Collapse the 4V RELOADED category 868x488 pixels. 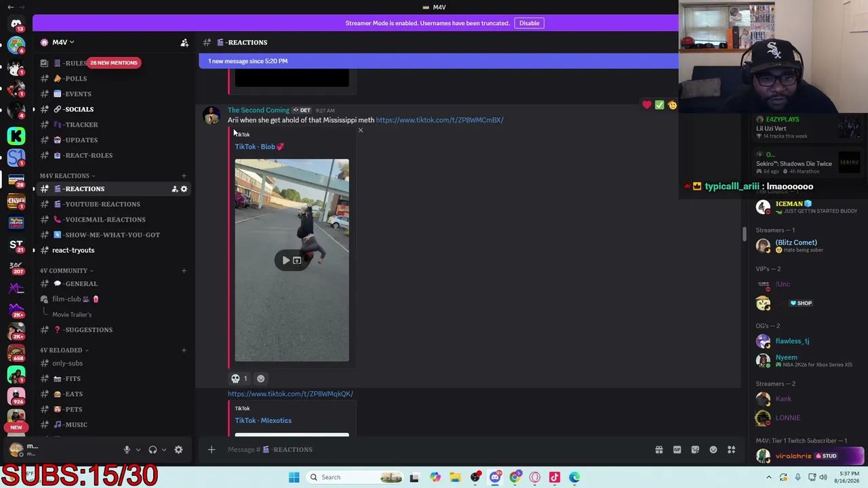tap(64, 350)
